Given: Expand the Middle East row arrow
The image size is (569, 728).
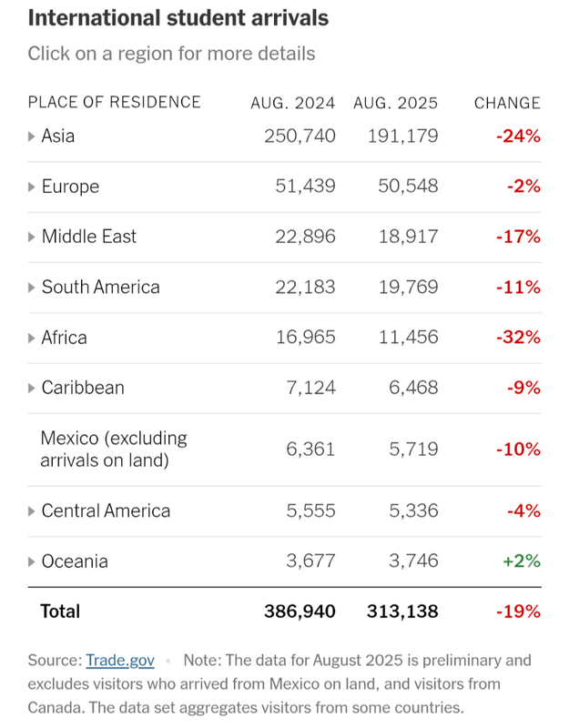Looking at the screenshot, I should [x=32, y=238].
